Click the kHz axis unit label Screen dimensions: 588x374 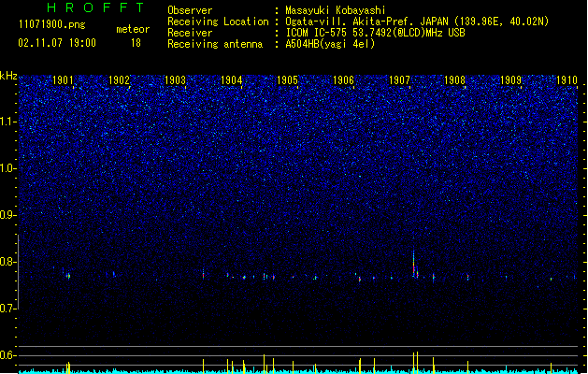(x=8, y=76)
